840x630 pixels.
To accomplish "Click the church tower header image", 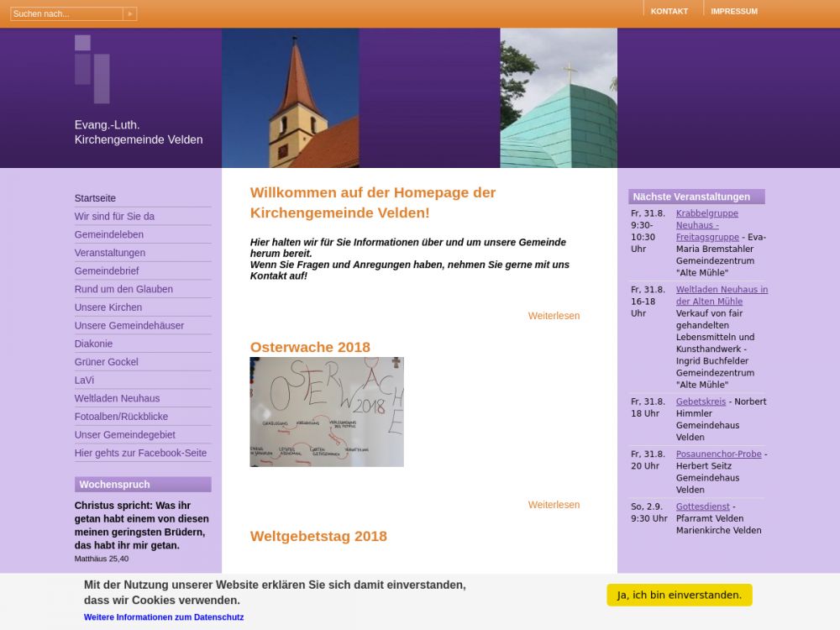I will click(290, 98).
